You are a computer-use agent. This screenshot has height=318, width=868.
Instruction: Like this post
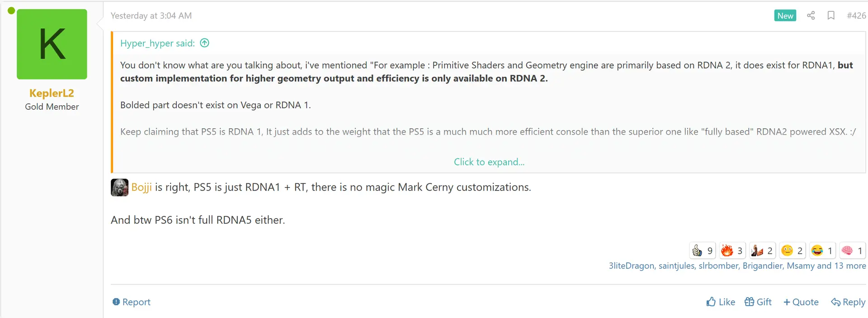pyautogui.click(x=721, y=302)
